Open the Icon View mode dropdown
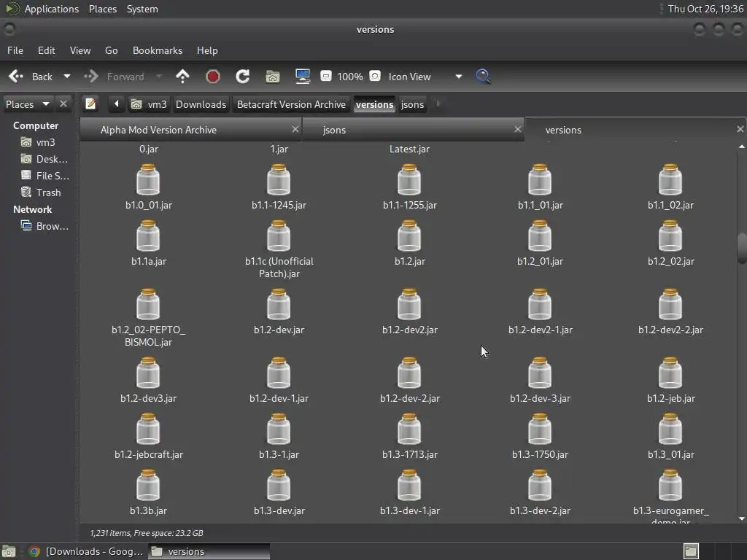Viewport: 747px width, 560px height. pos(425,77)
